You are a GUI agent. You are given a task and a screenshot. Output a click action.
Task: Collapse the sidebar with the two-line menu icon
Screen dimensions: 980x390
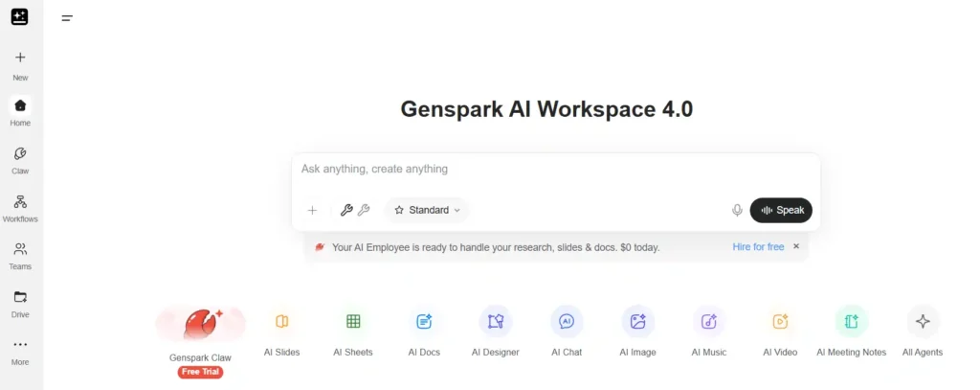(67, 18)
